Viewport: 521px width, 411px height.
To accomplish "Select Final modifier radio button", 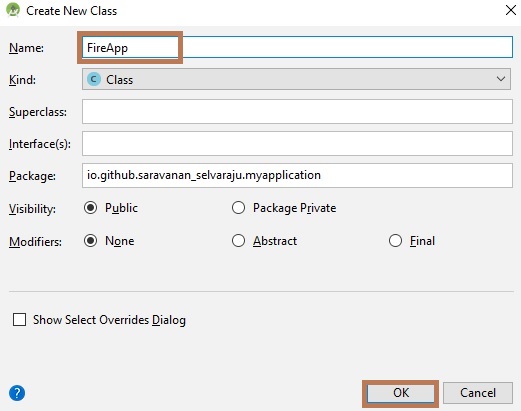I will [x=395, y=241].
